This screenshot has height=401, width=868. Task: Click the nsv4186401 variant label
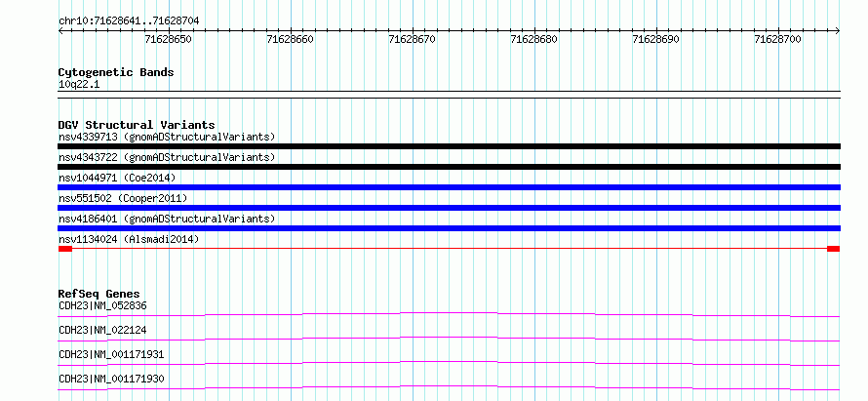tap(167, 219)
